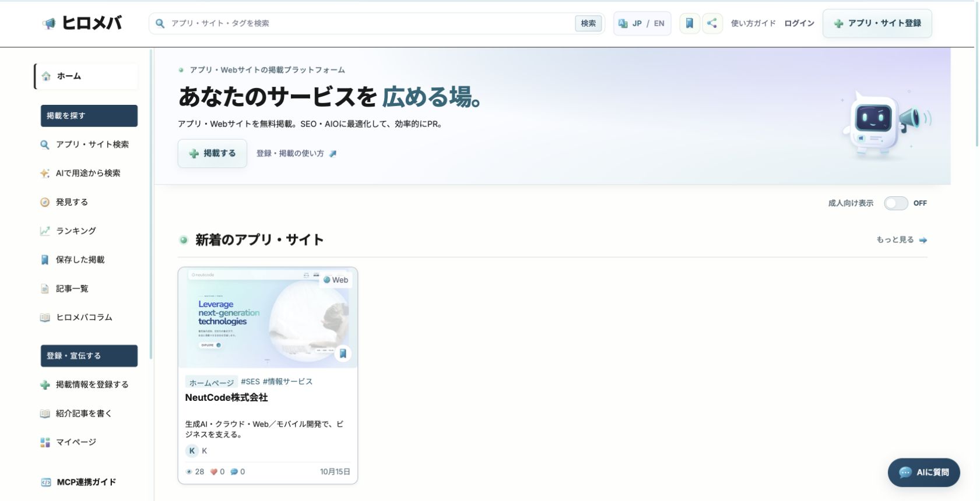This screenshot has height=501, width=980.
Task: Open MCP連携ガイド in sidebar
Action: 86,482
